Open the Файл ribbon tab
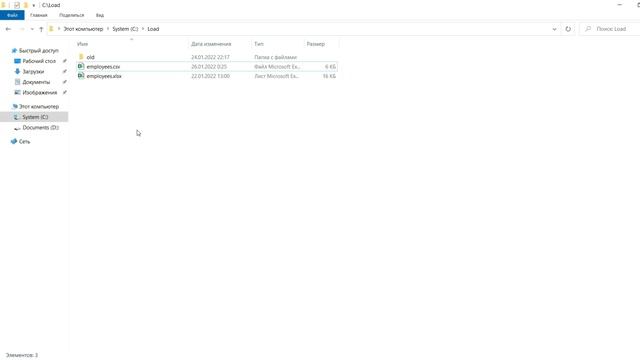The width and height of the screenshot is (640, 360). (x=12, y=15)
